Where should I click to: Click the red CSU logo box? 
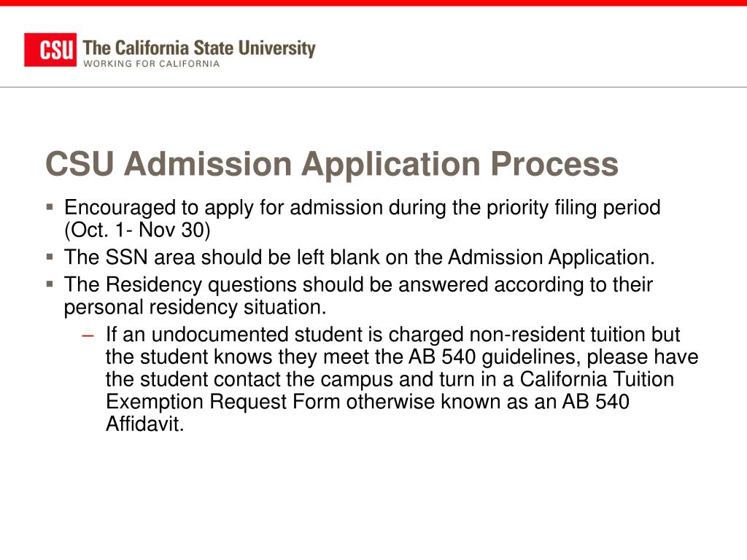pyautogui.click(x=50, y=50)
